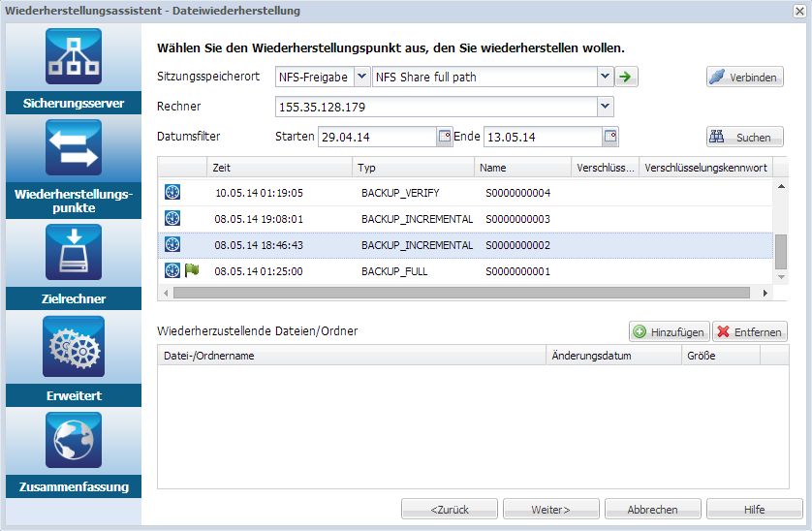Click the Änderungsdatum column header

tap(614, 356)
